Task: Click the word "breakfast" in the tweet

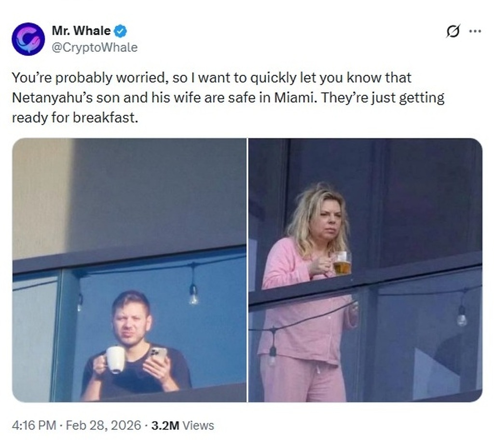Action: (x=104, y=118)
